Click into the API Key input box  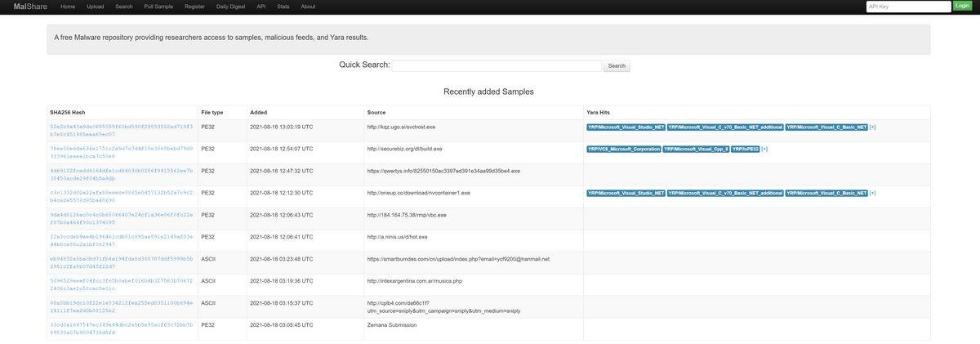[x=908, y=7]
